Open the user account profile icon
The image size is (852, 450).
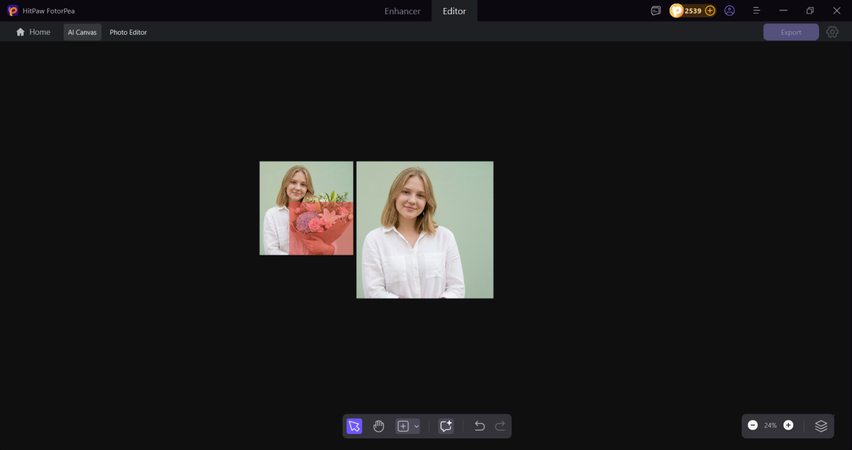[730, 10]
